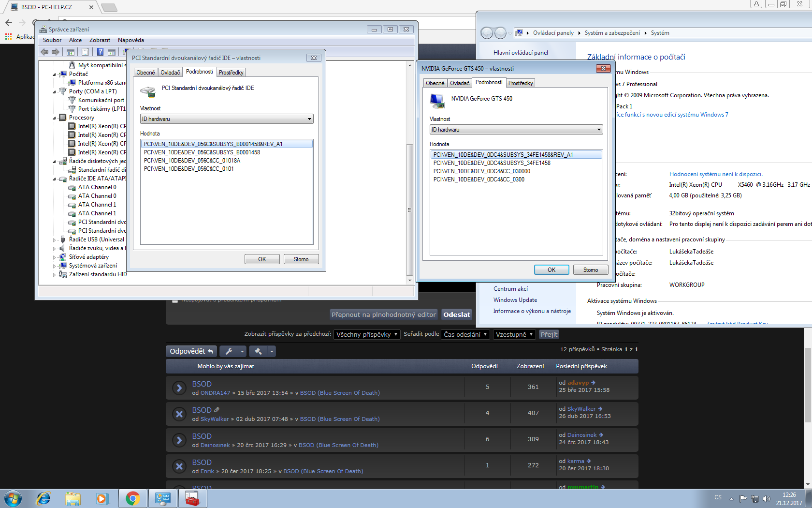Click the Windows Start orb
This screenshot has width=812, height=508.
pyautogui.click(x=13, y=498)
